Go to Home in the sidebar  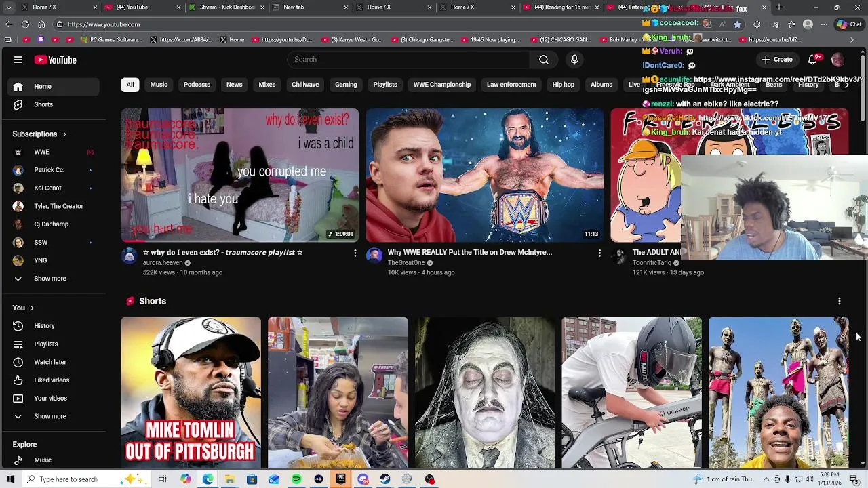pyautogui.click(x=52, y=87)
